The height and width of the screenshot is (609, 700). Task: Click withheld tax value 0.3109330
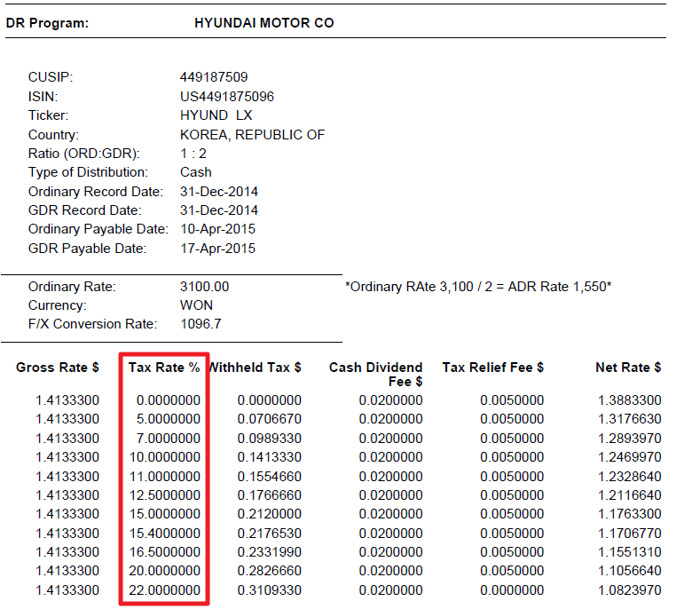tap(269, 590)
